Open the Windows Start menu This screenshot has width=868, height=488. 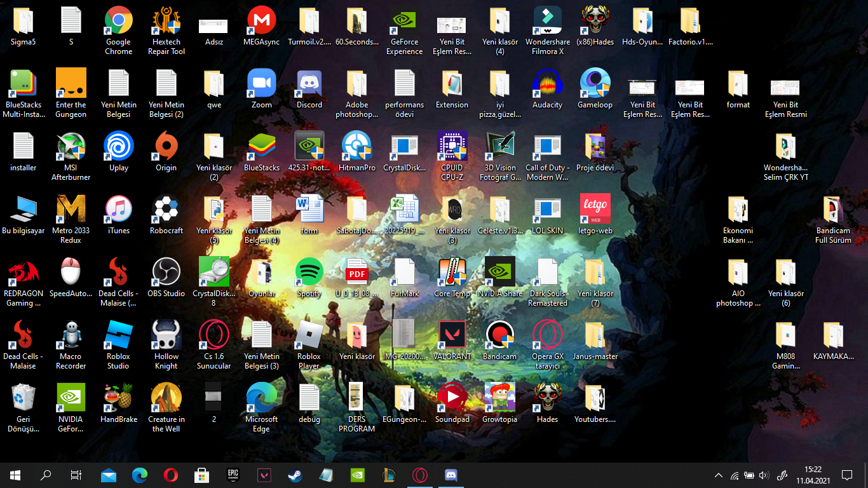pyautogui.click(x=15, y=475)
